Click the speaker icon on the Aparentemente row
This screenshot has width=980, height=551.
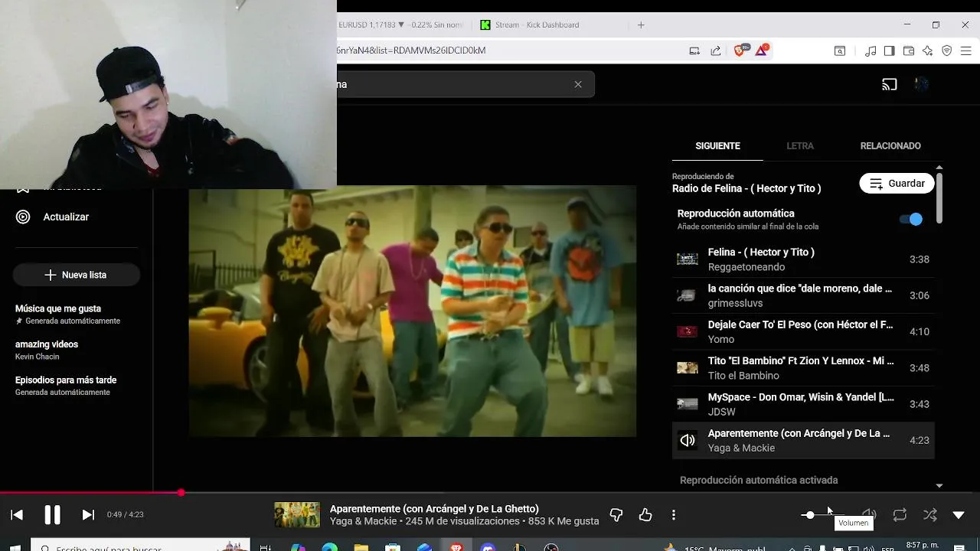coord(688,440)
